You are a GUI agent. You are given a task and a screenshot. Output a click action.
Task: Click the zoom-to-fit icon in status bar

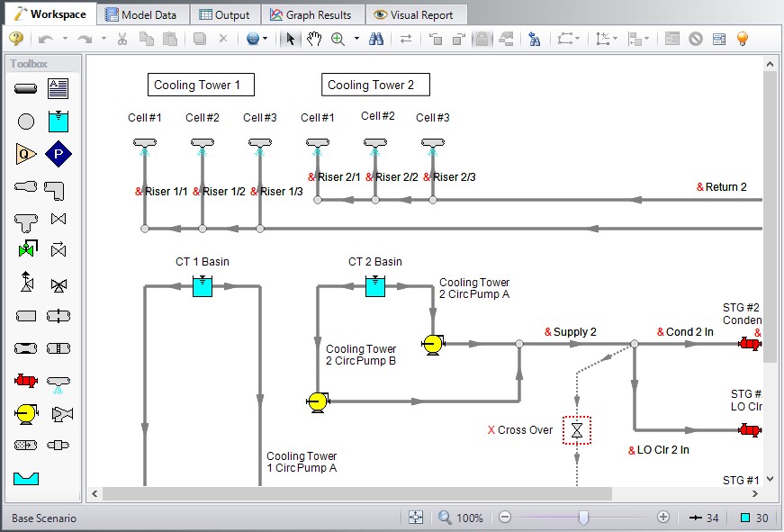coord(416,518)
